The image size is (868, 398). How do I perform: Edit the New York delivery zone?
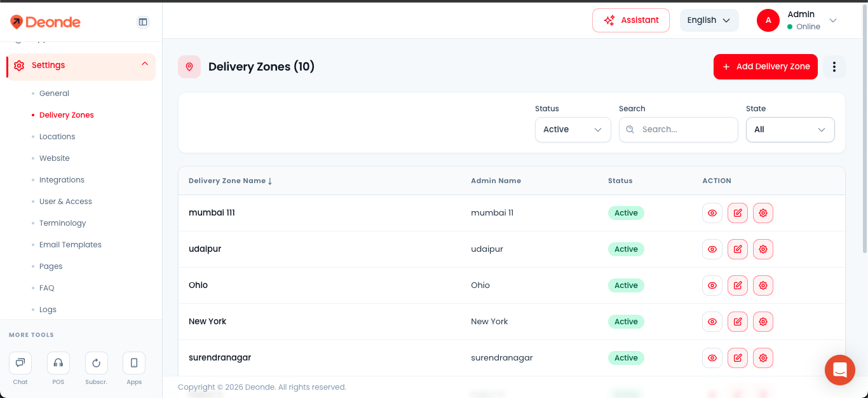click(738, 322)
